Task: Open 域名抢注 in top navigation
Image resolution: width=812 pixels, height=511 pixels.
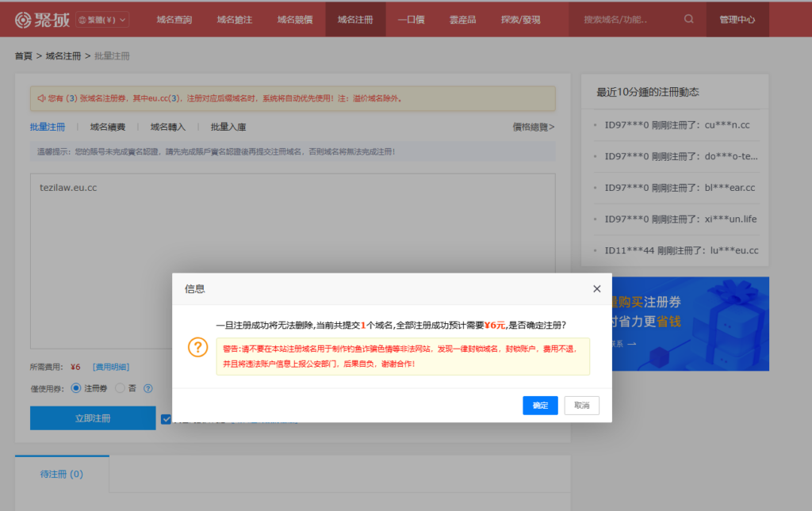Action: [x=232, y=17]
